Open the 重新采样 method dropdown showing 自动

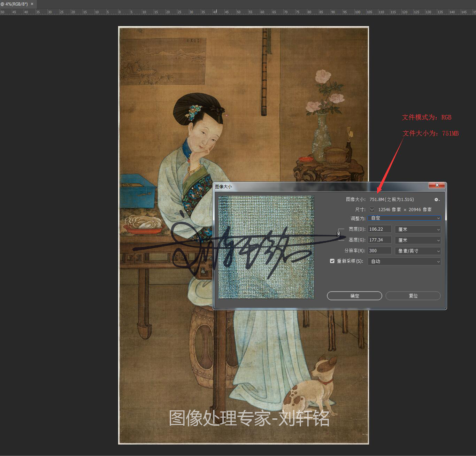click(x=404, y=261)
